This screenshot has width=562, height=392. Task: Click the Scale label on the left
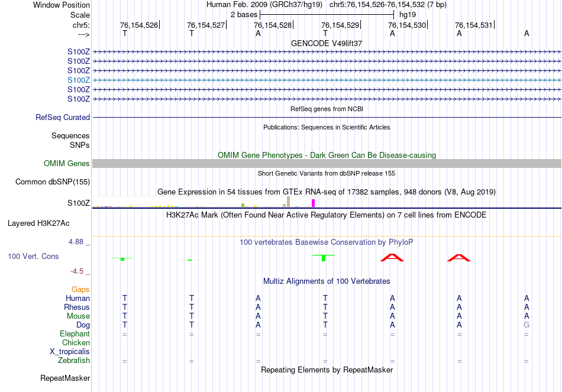point(80,15)
